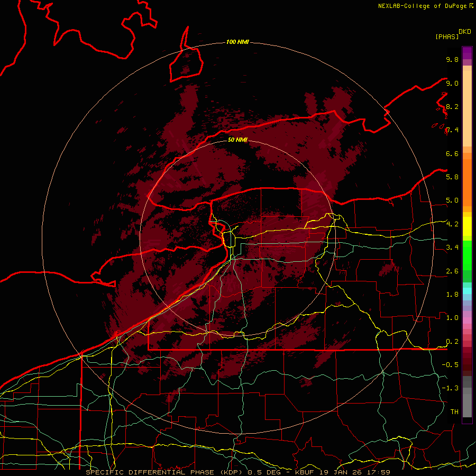Click the solid orange colorbar segment

click(467, 183)
